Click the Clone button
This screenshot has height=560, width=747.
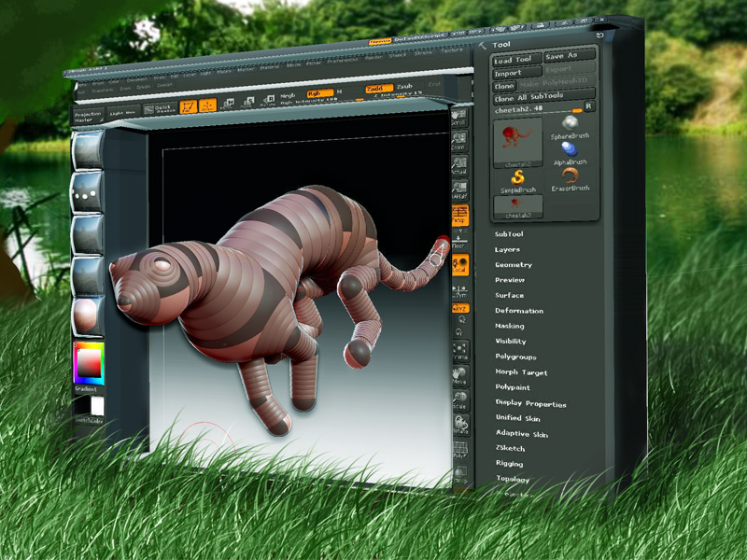pyautogui.click(x=504, y=86)
